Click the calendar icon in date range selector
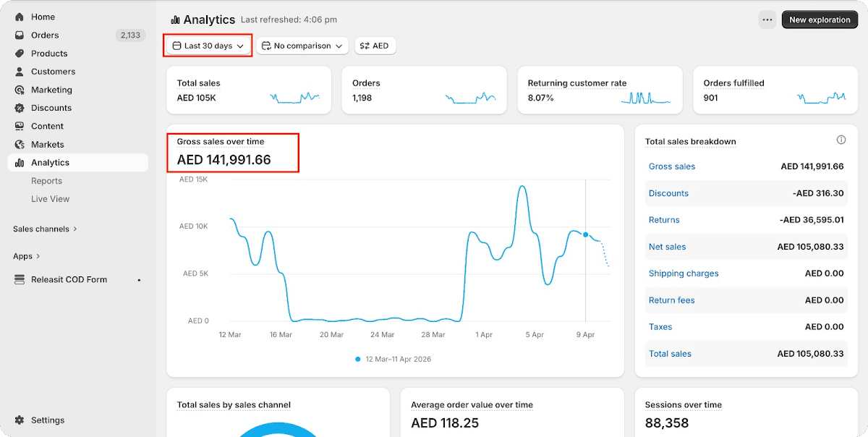Image resolution: width=868 pixels, height=437 pixels. point(176,46)
